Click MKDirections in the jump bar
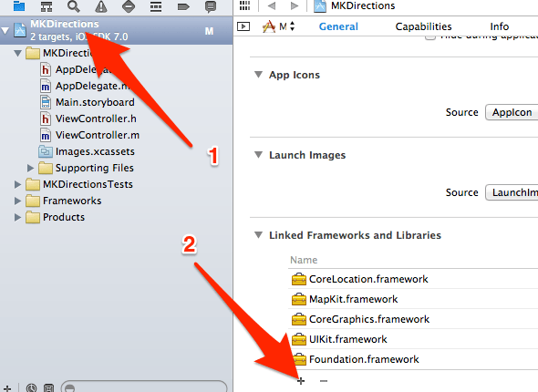Screen dimensions: 538x392 363,5
